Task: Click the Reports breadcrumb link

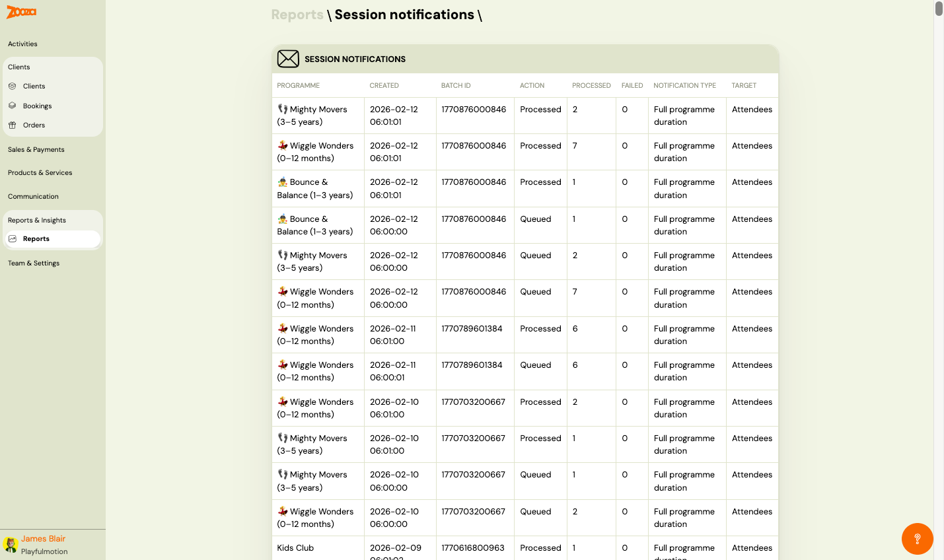Action: click(297, 15)
